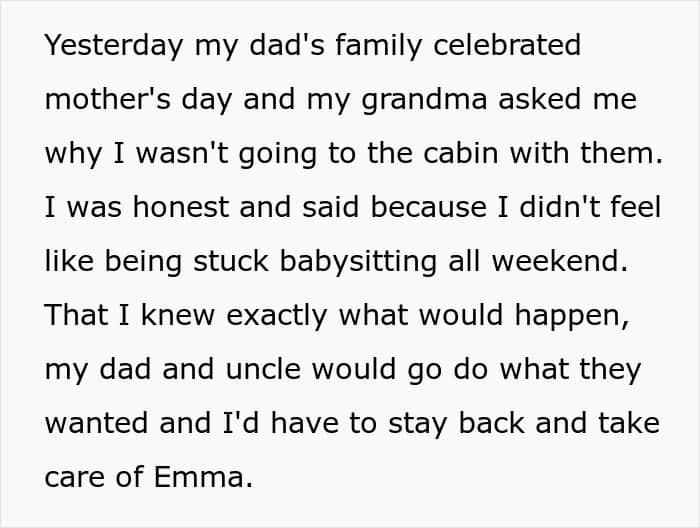Image resolution: width=700 pixels, height=528 pixels.
Task: Click the word "wanted" in the text
Action: coord(96,423)
